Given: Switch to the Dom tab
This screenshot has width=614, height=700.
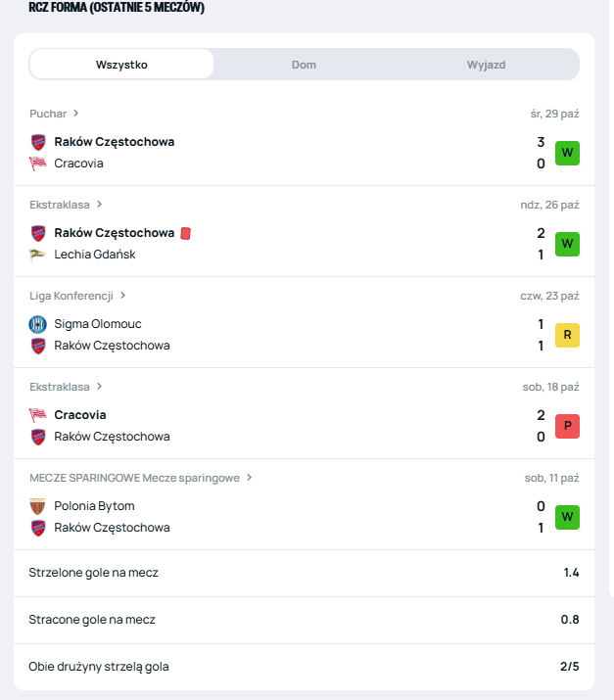Looking at the screenshot, I should (x=304, y=65).
